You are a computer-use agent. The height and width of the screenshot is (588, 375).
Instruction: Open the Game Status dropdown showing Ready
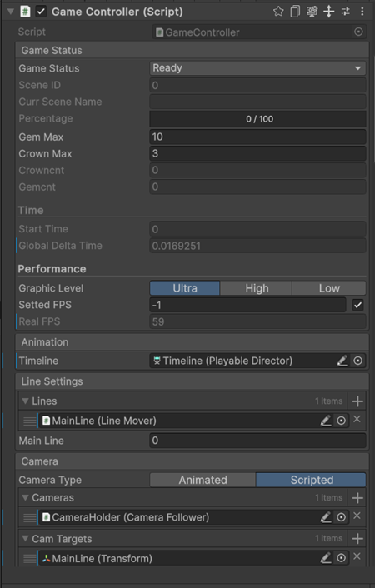pyautogui.click(x=257, y=68)
